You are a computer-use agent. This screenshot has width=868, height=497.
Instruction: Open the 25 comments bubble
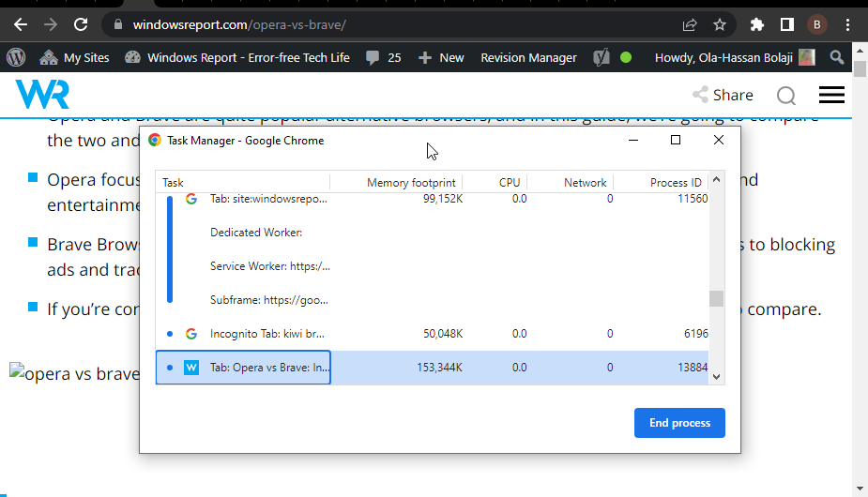(383, 57)
